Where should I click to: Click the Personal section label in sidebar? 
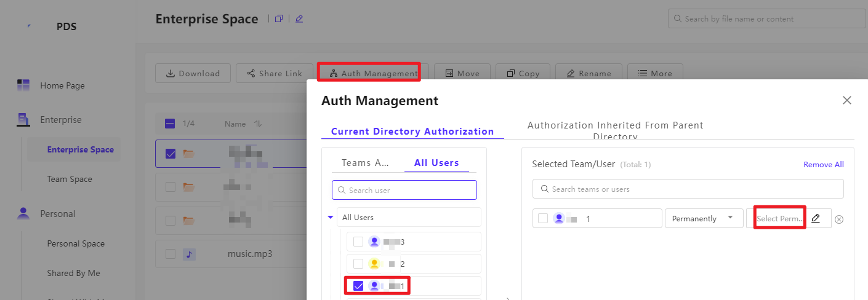coord(58,214)
